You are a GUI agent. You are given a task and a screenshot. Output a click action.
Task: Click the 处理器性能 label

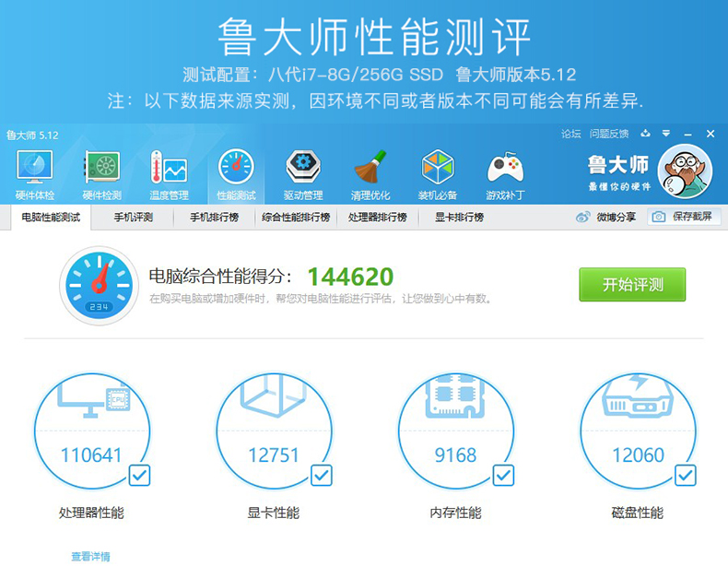(91, 513)
